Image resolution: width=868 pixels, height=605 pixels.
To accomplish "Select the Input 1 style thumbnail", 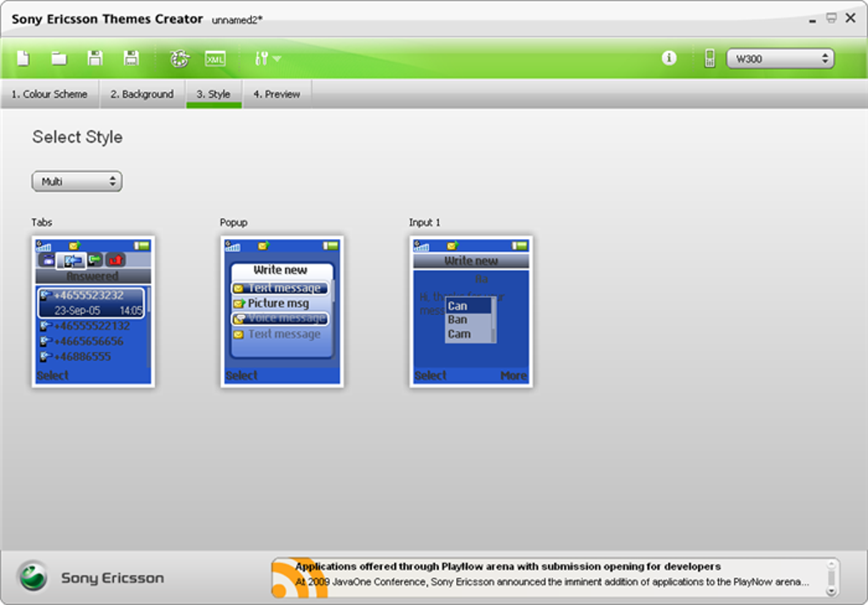I will point(471,311).
